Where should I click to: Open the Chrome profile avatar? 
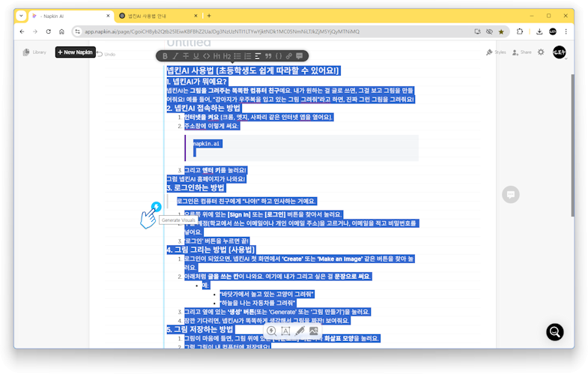(553, 31)
